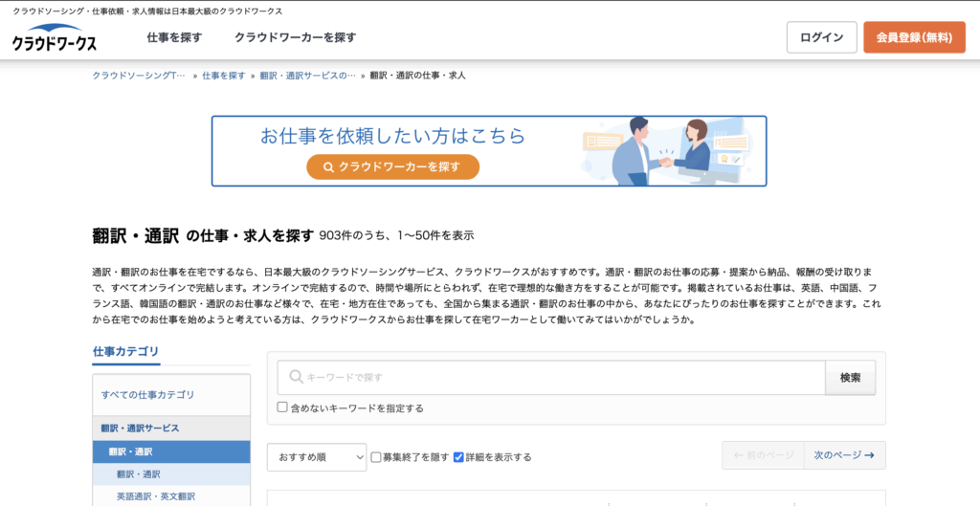Click the 翻訳・通訳 の仕事・求人を探す heading
This screenshot has height=506, width=980.
[203, 235]
